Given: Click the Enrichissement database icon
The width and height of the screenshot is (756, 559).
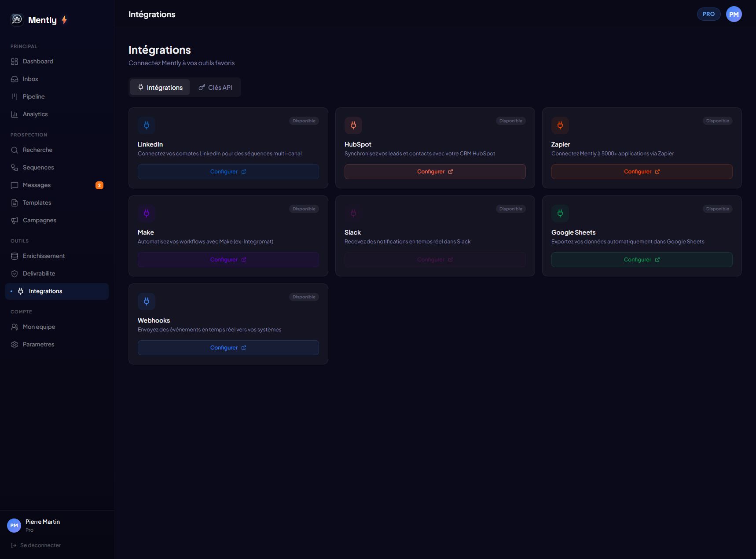Looking at the screenshot, I should pos(15,256).
